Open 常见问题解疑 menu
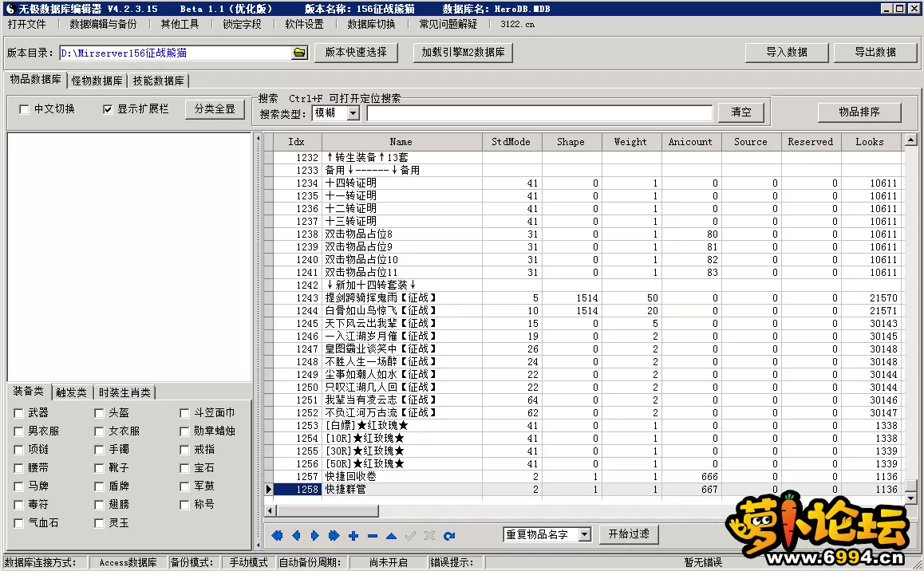This screenshot has width=924, height=571. [448, 24]
